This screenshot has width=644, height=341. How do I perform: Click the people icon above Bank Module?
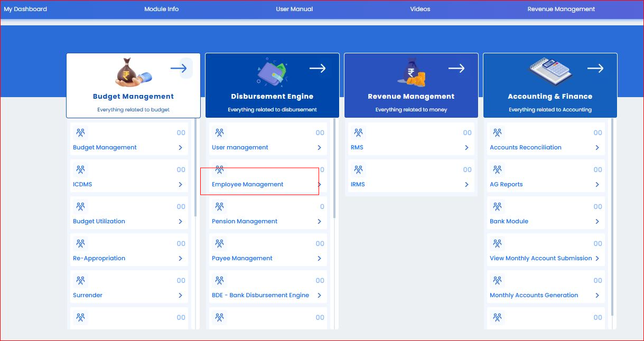coord(497,206)
